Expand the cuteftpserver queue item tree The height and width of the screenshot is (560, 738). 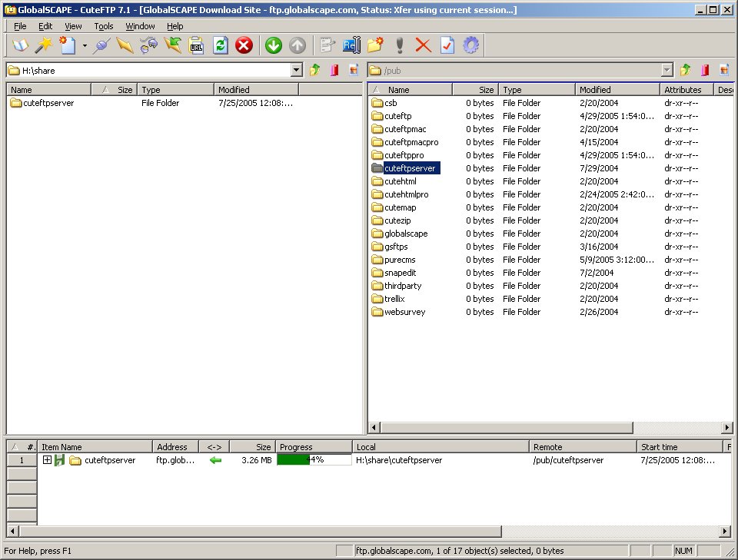[47, 460]
